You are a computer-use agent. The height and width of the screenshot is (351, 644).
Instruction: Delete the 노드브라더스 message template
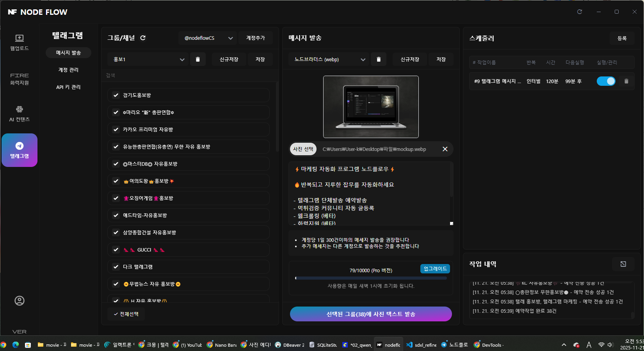click(x=378, y=59)
